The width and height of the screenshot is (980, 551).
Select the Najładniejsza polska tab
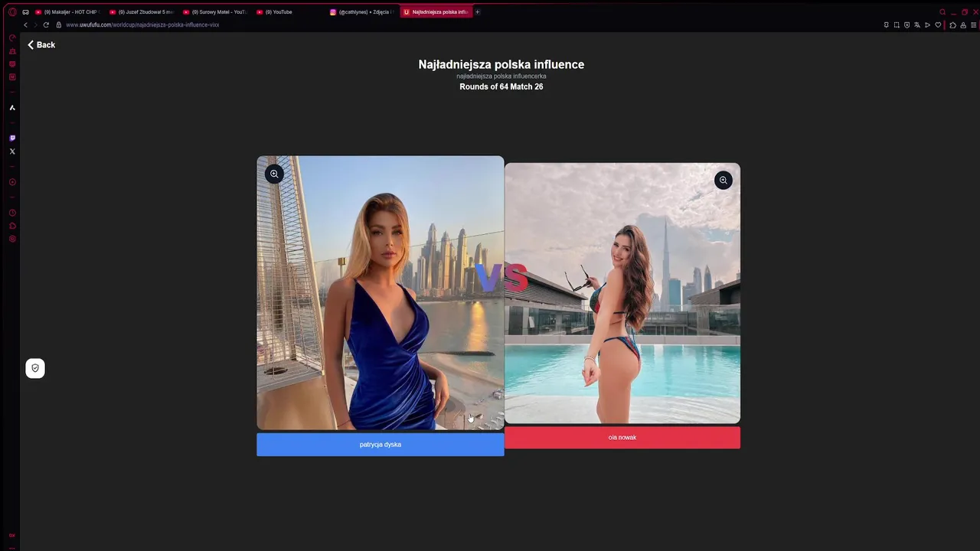[436, 12]
